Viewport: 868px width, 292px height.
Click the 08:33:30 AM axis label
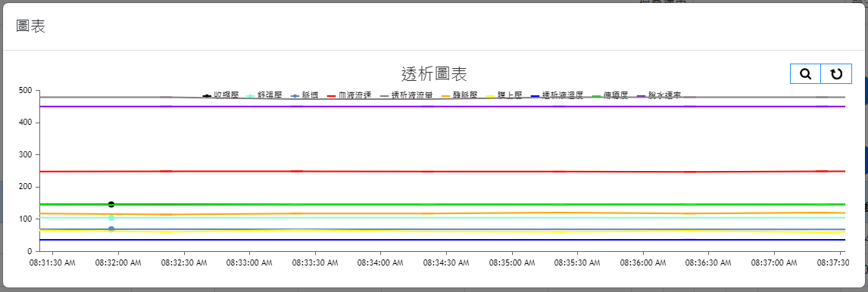pyautogui.click(x=315, y=264)
